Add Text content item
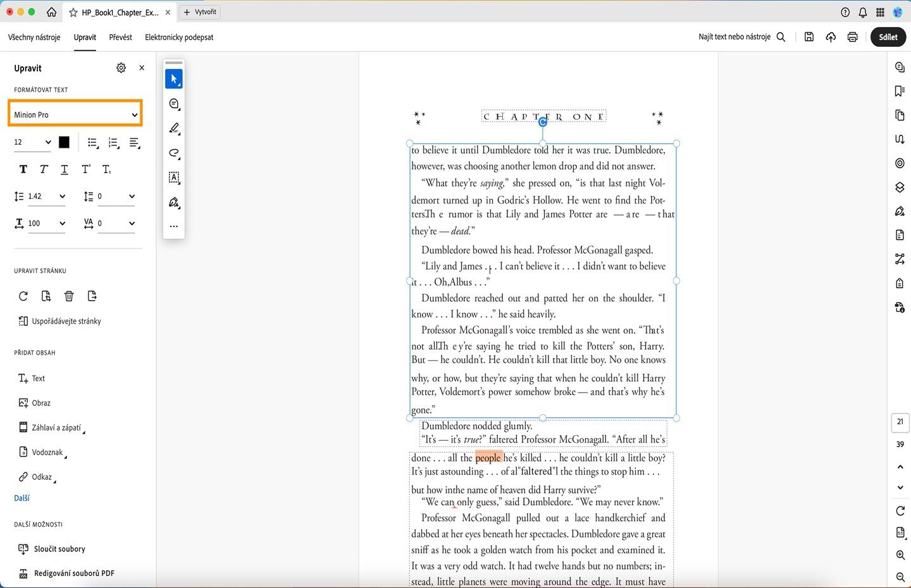Screen dimensions: 911x588 32,378
